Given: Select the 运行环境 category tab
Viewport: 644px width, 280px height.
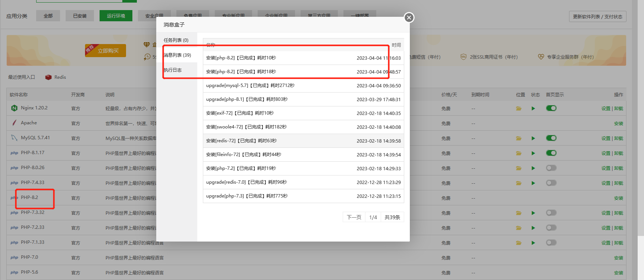Looking at the screenshot, I should [116, 16].
